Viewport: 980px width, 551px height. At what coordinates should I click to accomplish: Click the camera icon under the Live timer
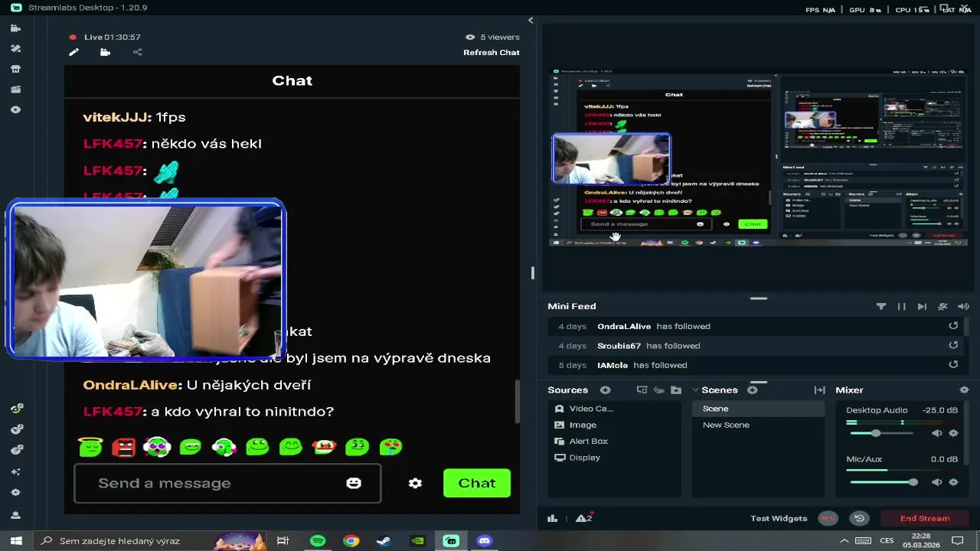105,52
